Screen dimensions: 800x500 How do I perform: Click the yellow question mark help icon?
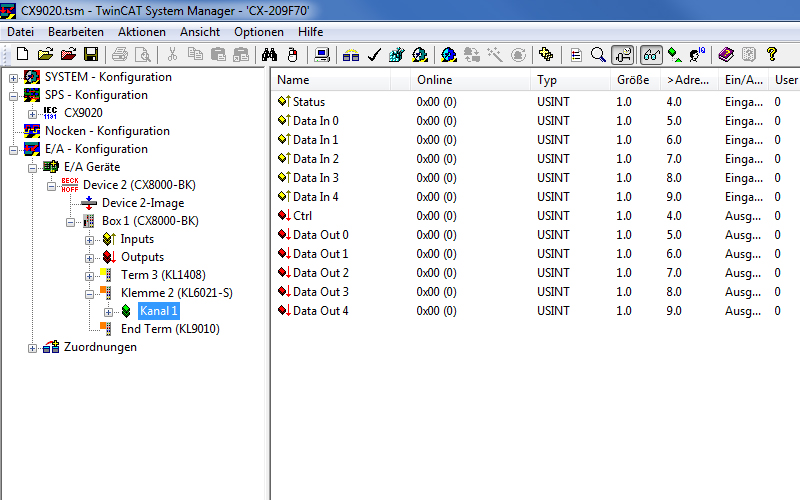point(772,54)
